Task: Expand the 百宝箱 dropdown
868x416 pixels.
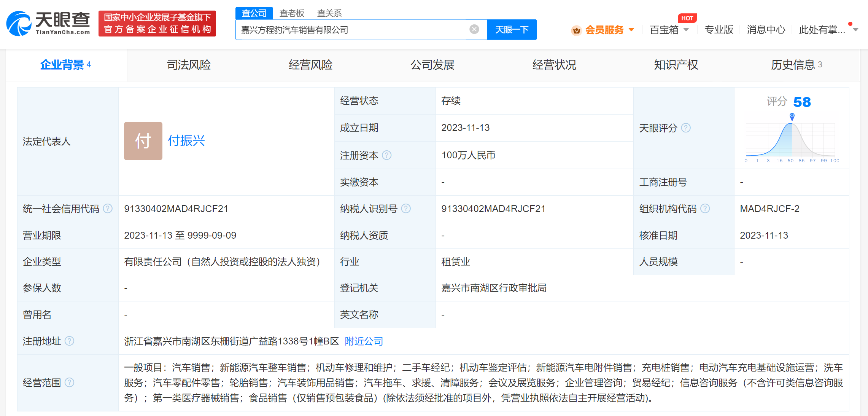Action: click(686, 30)
